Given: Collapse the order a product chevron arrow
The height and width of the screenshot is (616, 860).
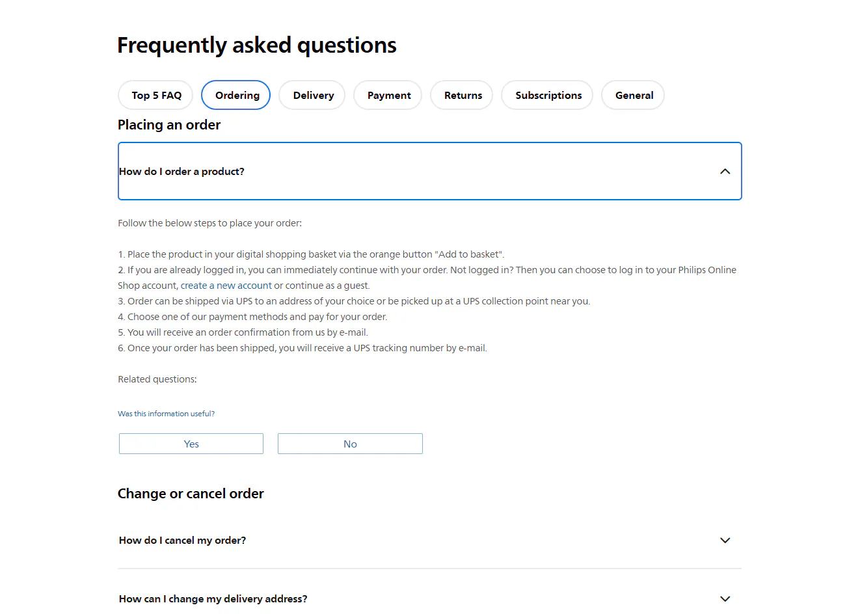Looking at the screenshot, I should tap(725, 172).
